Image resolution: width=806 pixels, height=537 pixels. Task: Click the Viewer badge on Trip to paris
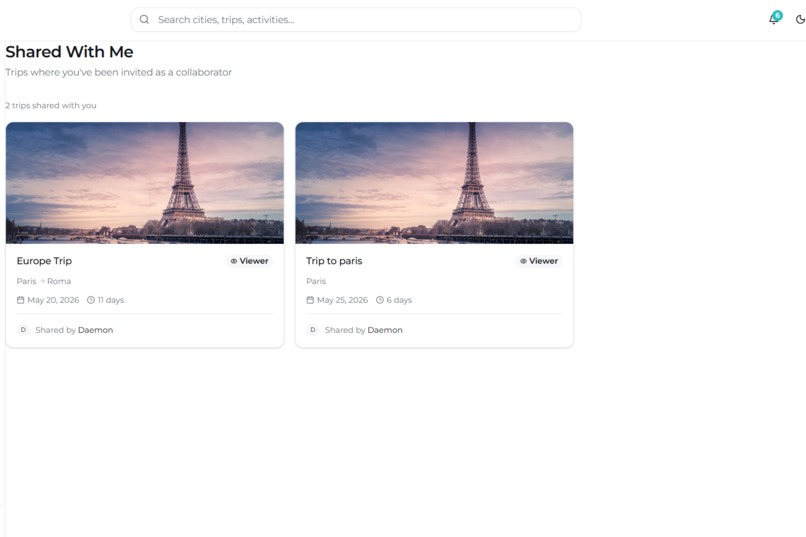click(539, 261)
